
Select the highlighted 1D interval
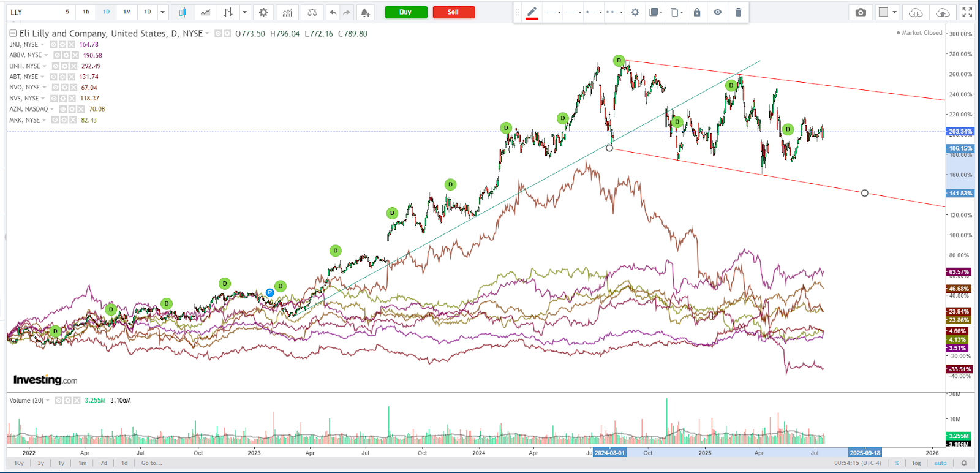[x=107, y=12]
